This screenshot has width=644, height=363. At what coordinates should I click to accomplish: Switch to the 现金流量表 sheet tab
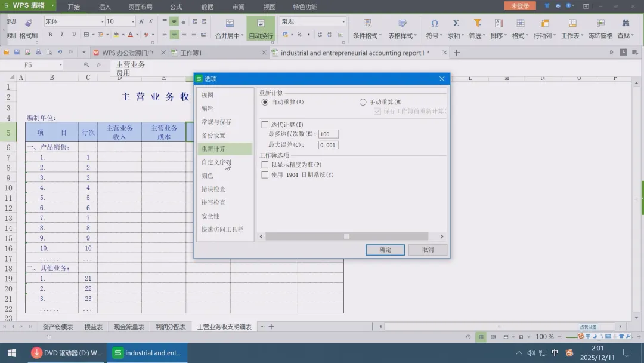[x=129, y=327]
